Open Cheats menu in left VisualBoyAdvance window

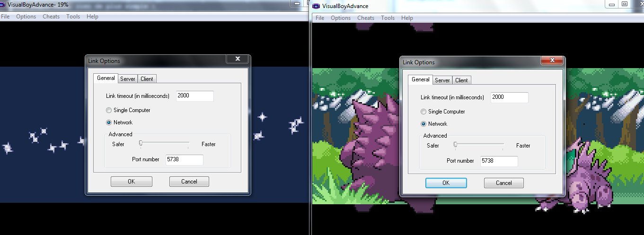click(x=51, y=17)
